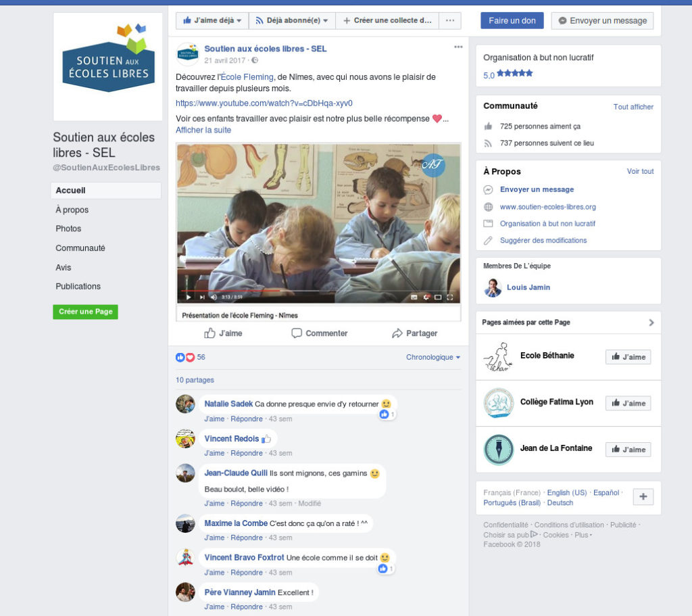Like the Ecole Béthanie page
This screenshot has height=616, width=692.
(628, 357)
